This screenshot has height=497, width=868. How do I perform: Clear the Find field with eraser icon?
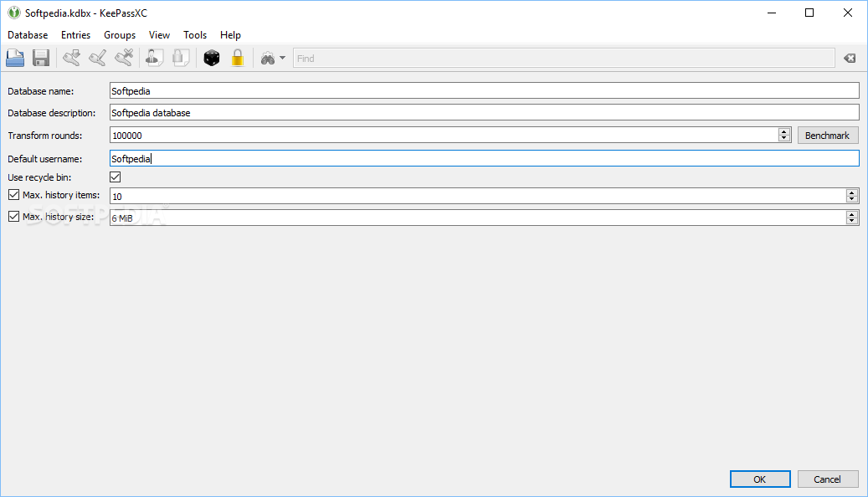pyautogui.click(x=850, y=58)
